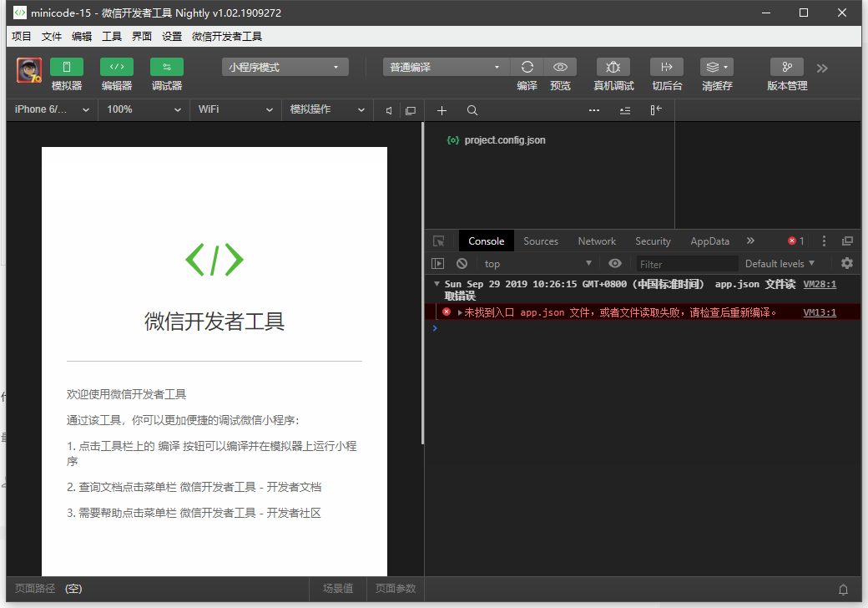This screenshot has width=868, height=608.
Task: Detach the simulator window icon
Action: (410, 111)
